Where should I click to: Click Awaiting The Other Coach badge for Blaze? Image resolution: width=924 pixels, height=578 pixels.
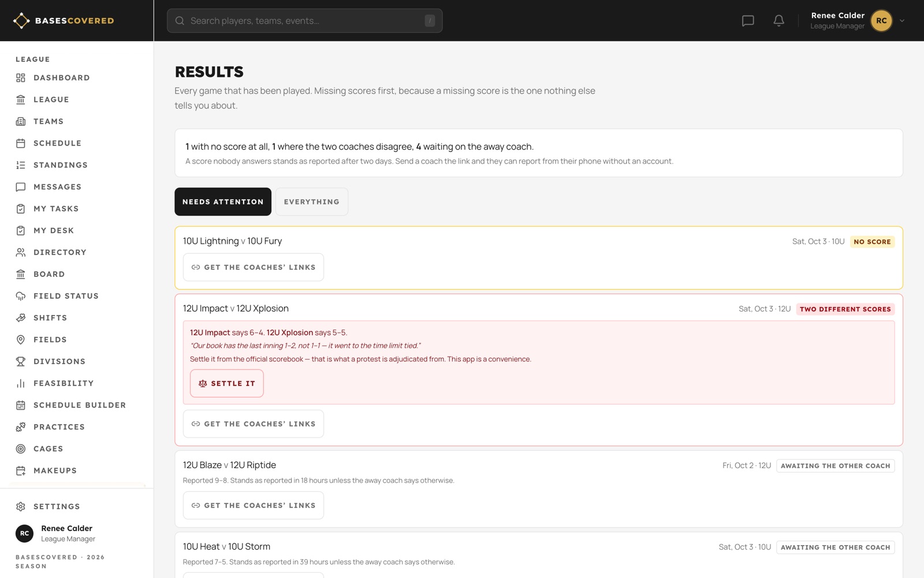coord(836,466)
